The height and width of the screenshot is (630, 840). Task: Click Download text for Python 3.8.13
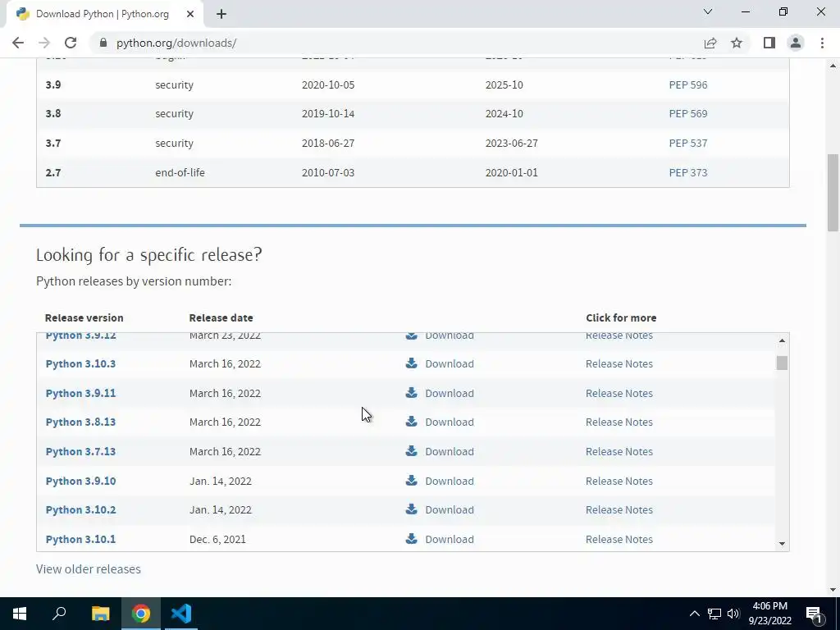(450, 422)
